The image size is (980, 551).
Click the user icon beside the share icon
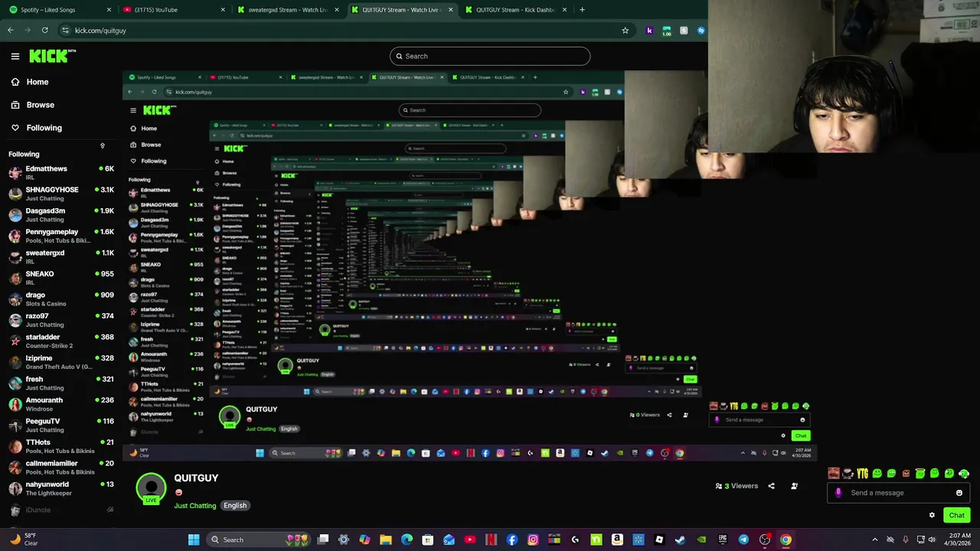click(794, 486)
